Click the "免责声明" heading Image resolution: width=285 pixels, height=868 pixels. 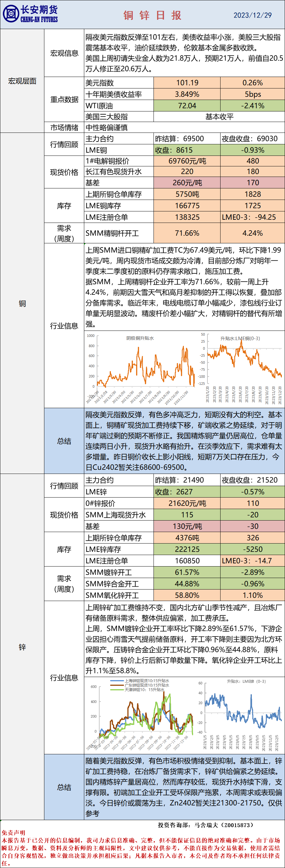tap(13, 833)
